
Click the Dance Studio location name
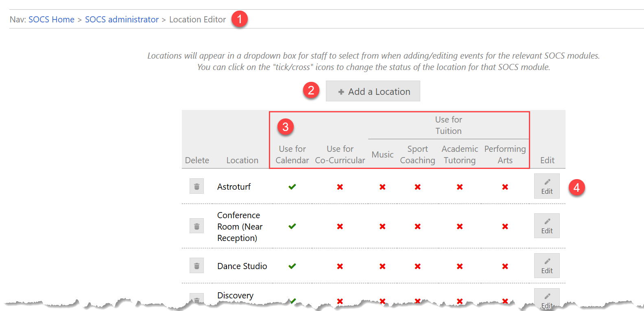[x=242, y=266]
